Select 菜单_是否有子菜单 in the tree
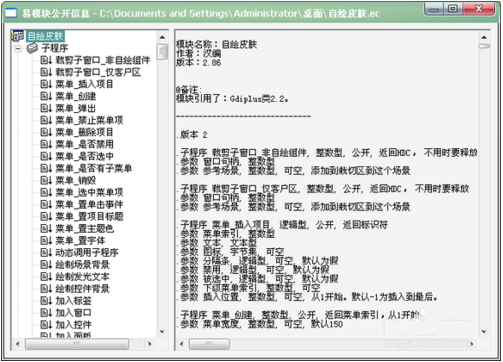 (94, 168)
